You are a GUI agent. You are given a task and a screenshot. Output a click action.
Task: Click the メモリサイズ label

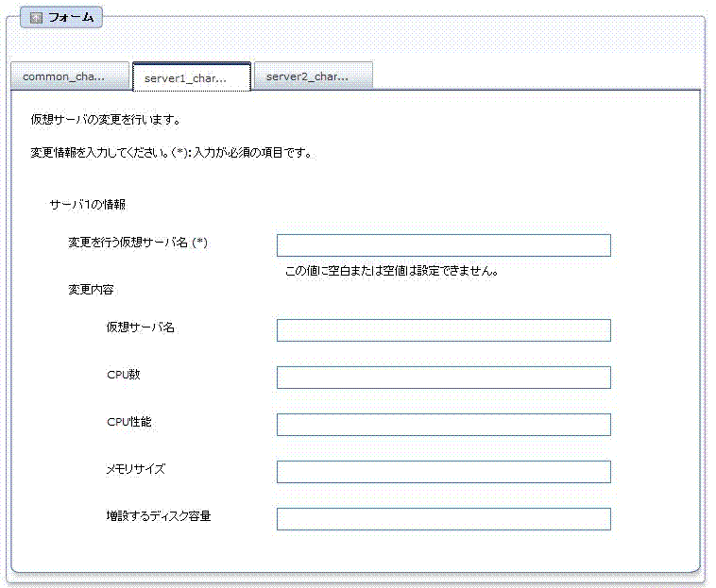[x=136, y=469]
